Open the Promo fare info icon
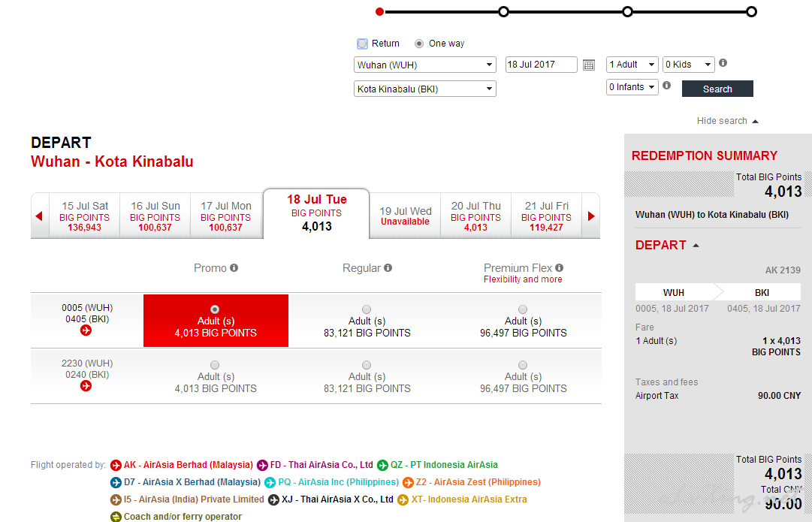Viewport: 812px width, 522px height. 234,267
